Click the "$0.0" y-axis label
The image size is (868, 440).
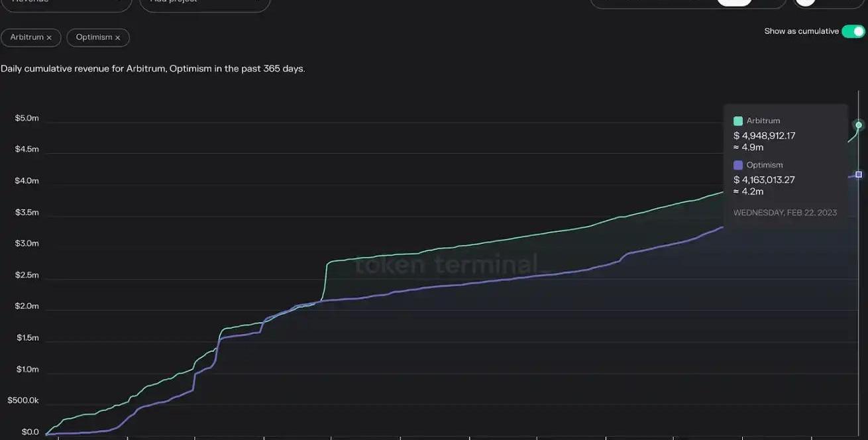click(x=30, y=432)
